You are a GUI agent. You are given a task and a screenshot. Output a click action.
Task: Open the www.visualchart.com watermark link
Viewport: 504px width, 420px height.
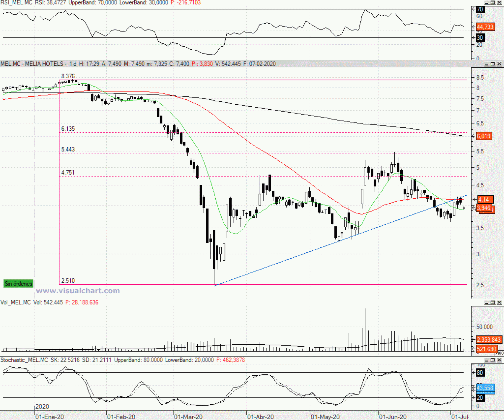click(78, 291)
